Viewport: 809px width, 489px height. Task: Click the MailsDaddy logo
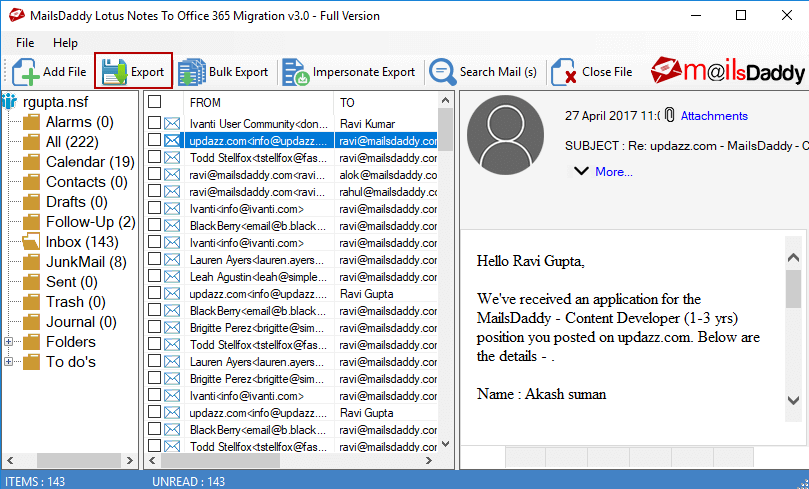727,71
